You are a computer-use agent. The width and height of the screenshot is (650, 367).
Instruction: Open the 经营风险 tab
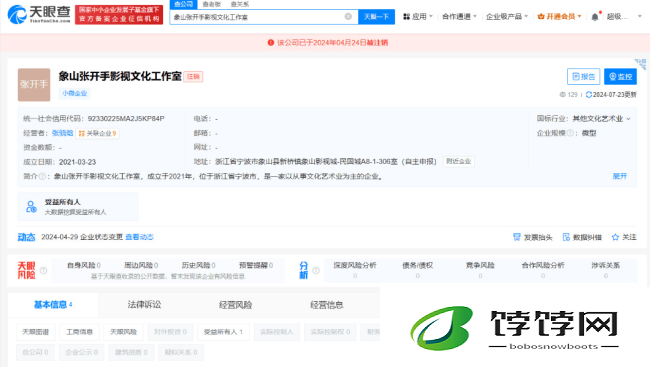(235, 305)
